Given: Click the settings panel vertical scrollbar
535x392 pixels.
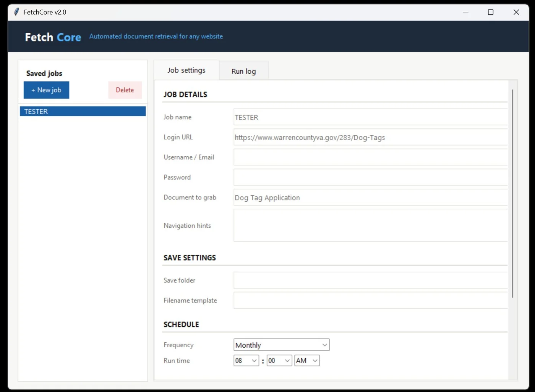Looking at the screenshot, I should click(512, 194).
